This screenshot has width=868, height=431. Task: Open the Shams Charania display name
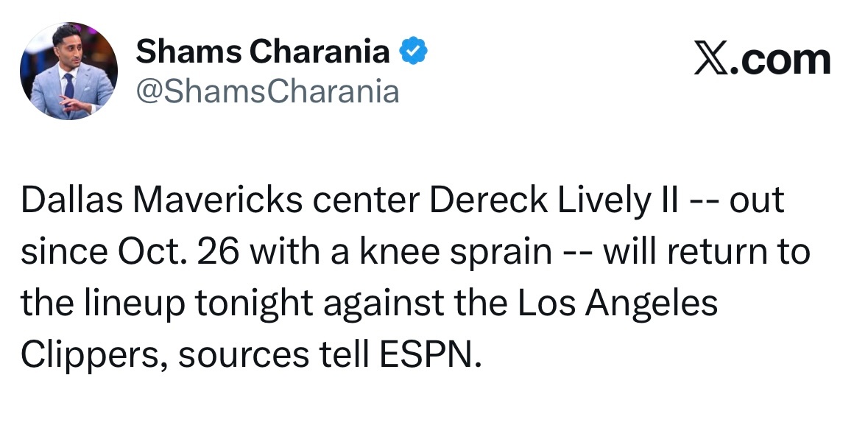[263, 52]
